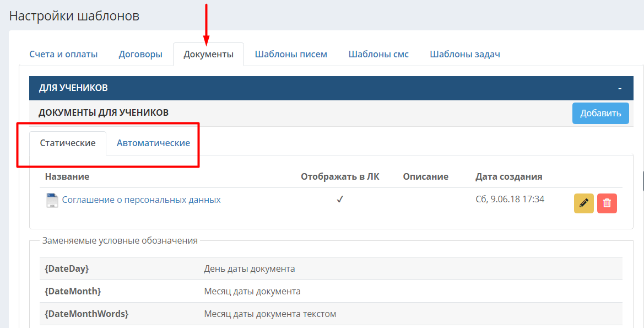Image resolution: width=644 pixels, height=328 pixels.
Task: Collapse the ДЛЯ УЧЕНИКОВ section via minus sign
Action: tap(620, 88)
